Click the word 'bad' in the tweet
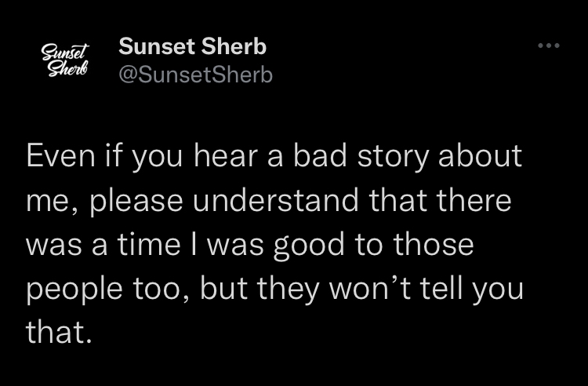The width and height of the screenshot is (588, 386). 320,155
